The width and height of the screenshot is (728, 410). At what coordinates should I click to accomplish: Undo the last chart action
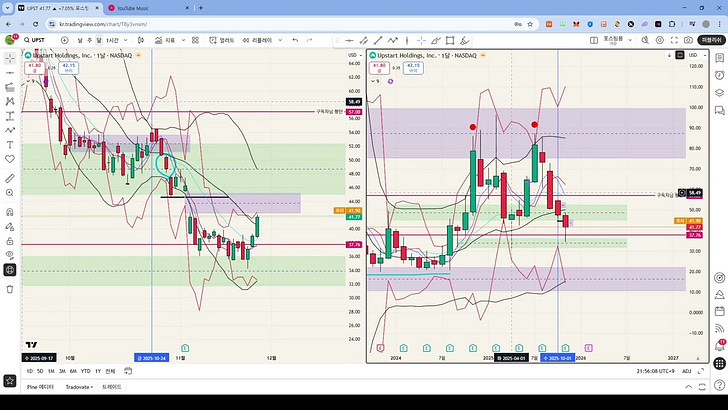(x=295, y=40)
